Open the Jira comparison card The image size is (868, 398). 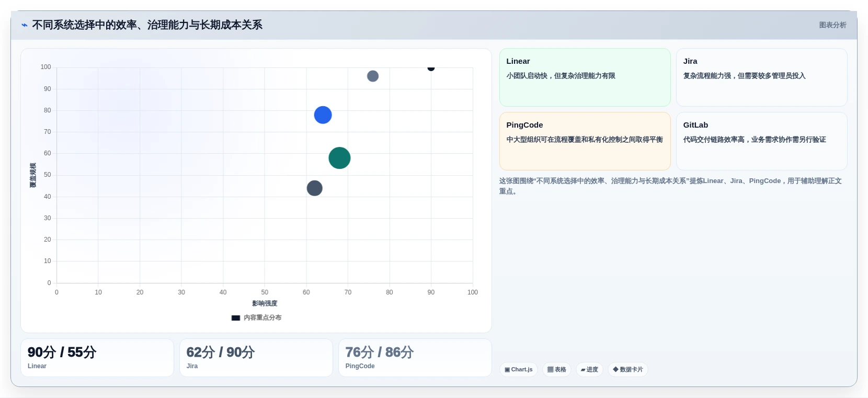(x=761, y=77)
